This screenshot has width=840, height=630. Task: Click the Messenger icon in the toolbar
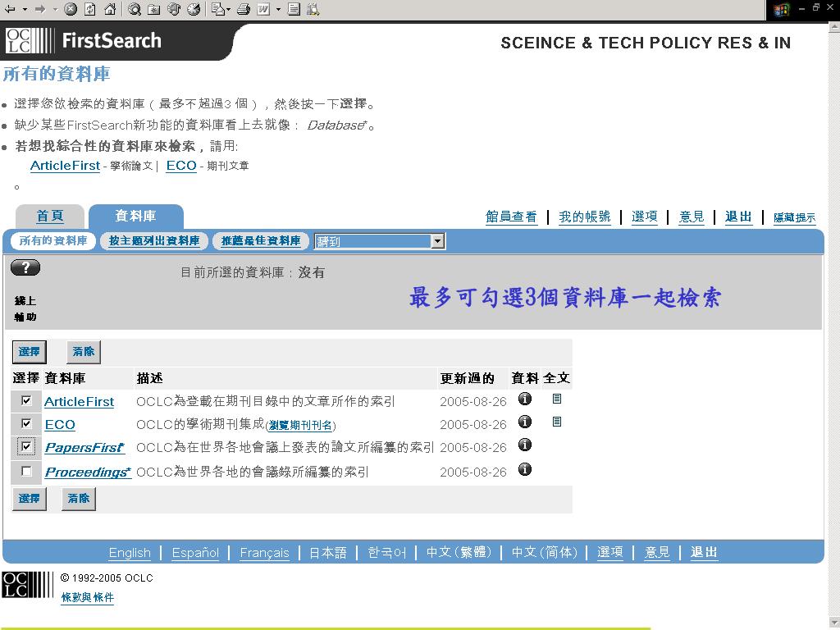[313, 9]
